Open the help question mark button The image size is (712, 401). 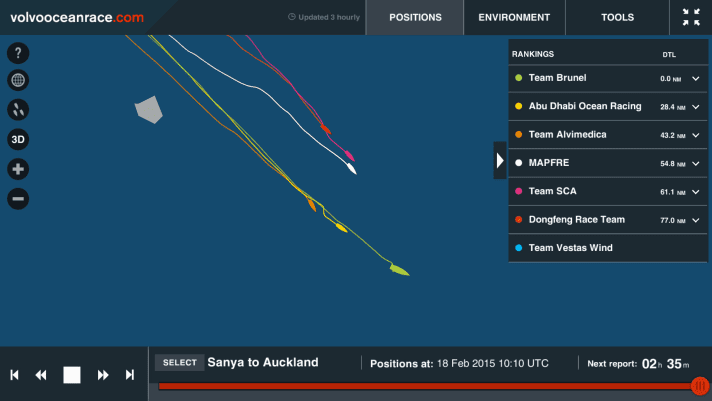click(18, 53)
